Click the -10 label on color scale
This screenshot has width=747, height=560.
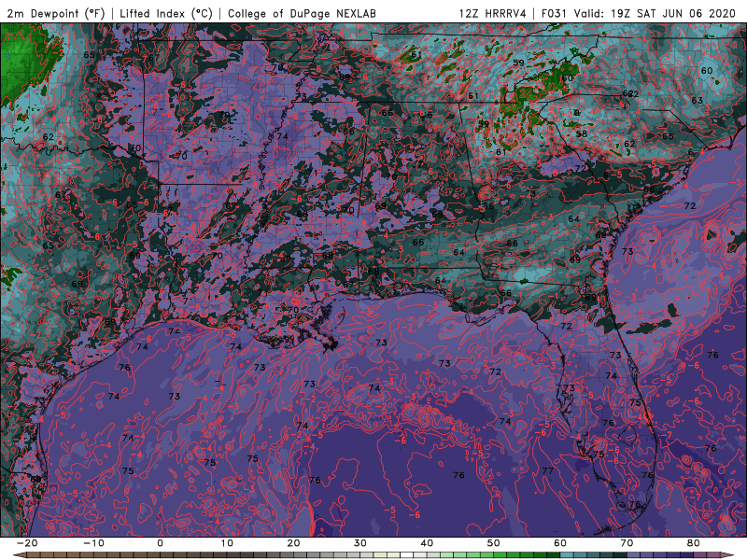(93, 543)
